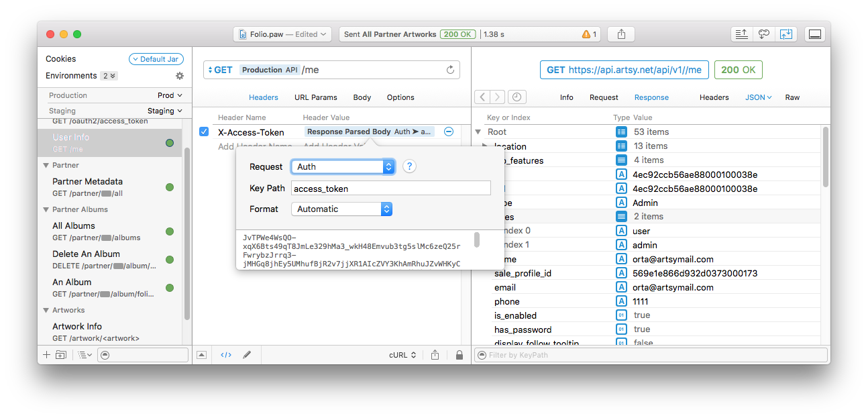Click the share button in the title bar
The width and height of the screenshot is (868, 418).
tap(621, 34)
